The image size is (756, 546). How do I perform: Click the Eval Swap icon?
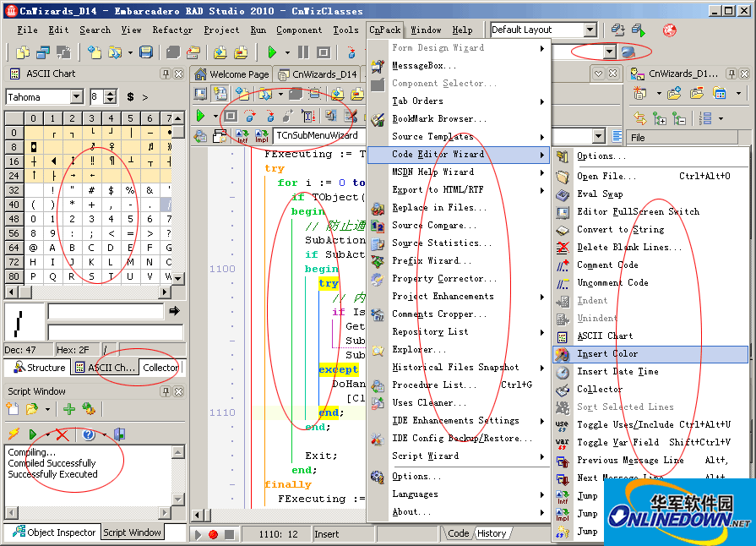click(563, 194)
